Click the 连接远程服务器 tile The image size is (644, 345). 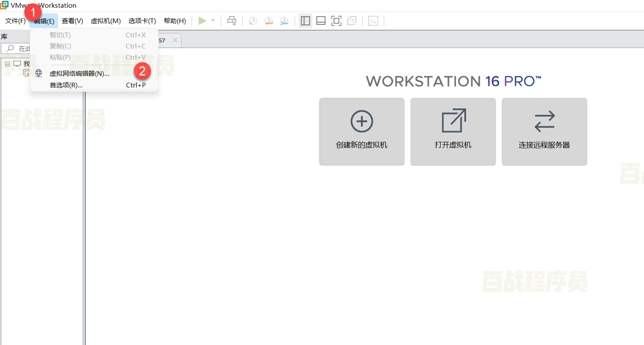click(545, 132)
